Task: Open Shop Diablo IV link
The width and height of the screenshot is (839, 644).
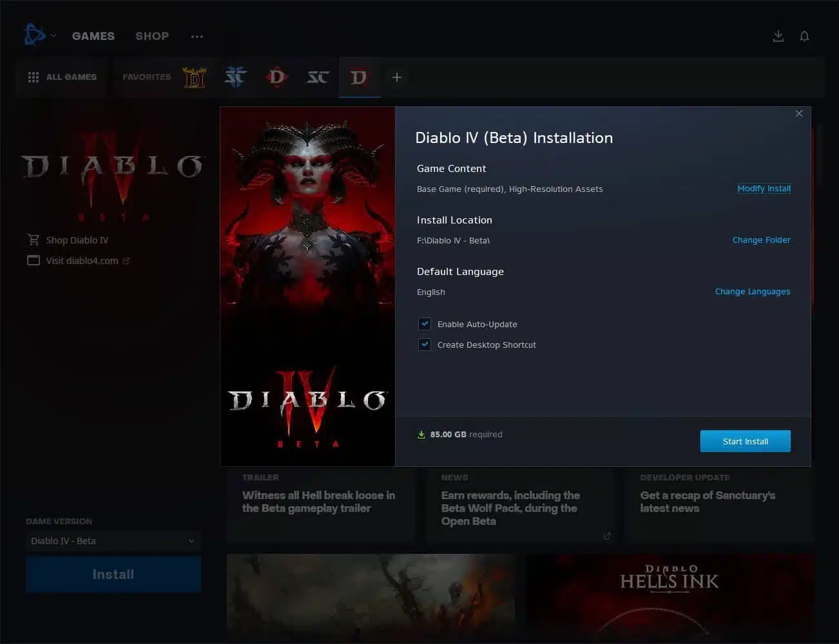Action: (77, 240)
